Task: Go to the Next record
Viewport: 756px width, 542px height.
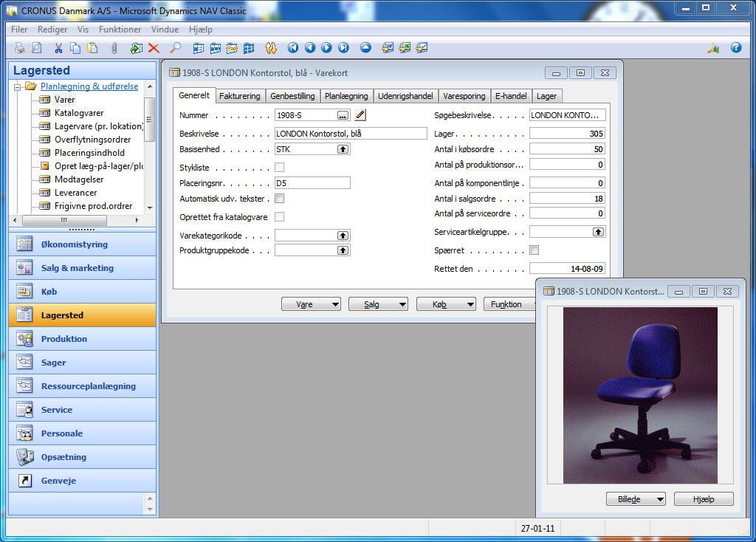Action: point(326,48)
